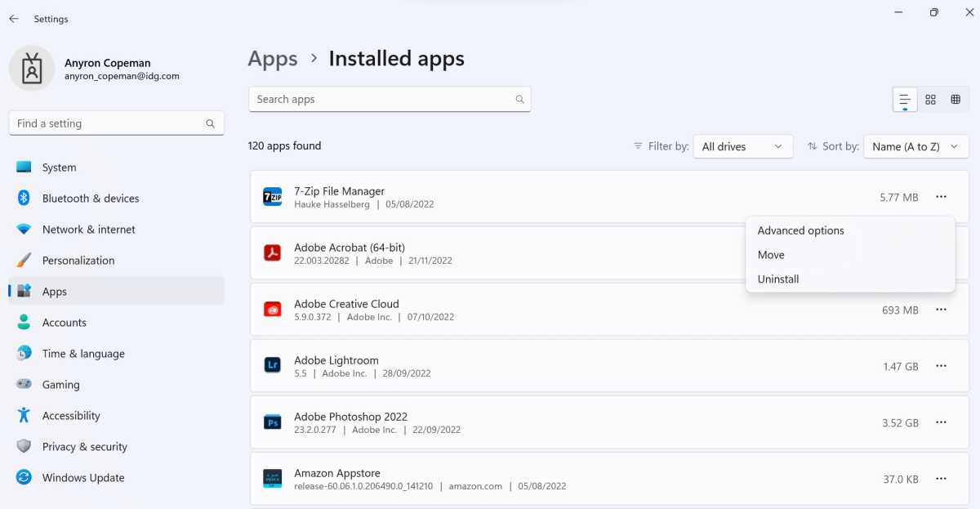Screen dimensions: 980x509
Task: Choose Move from the context menu
Action: 850,255
